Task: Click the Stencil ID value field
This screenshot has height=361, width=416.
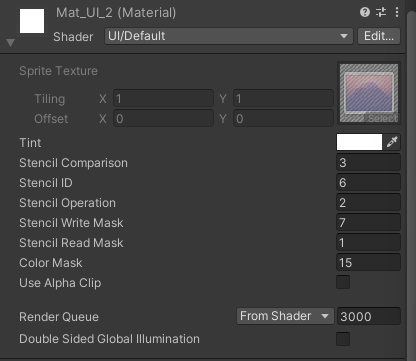Action: point(368,183)
